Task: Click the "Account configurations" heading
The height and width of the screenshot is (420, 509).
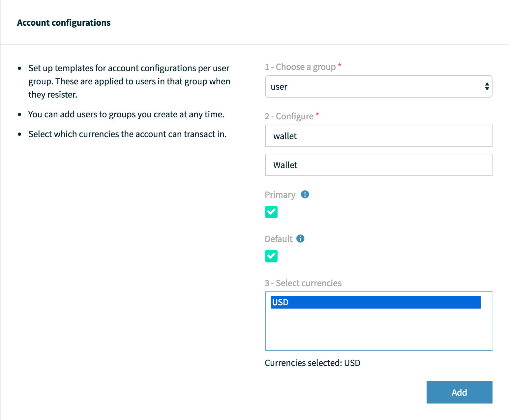Action: 64,23
